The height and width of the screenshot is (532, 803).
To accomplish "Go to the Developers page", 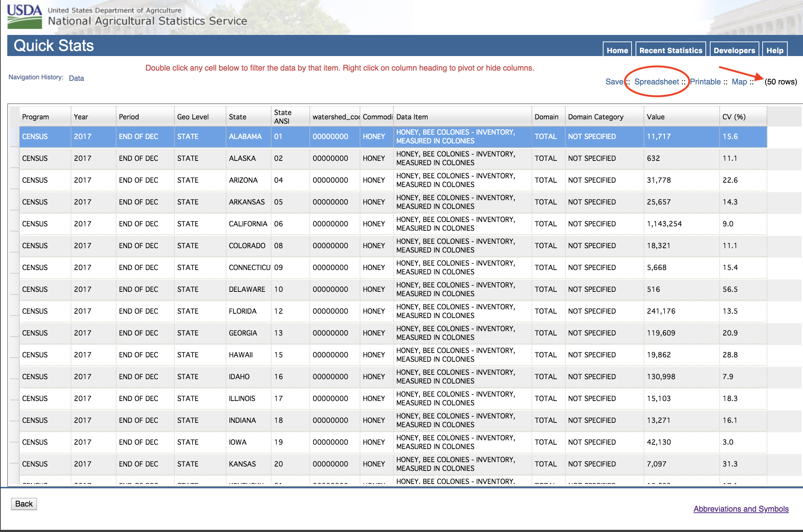I will click(x=734, y=50).
